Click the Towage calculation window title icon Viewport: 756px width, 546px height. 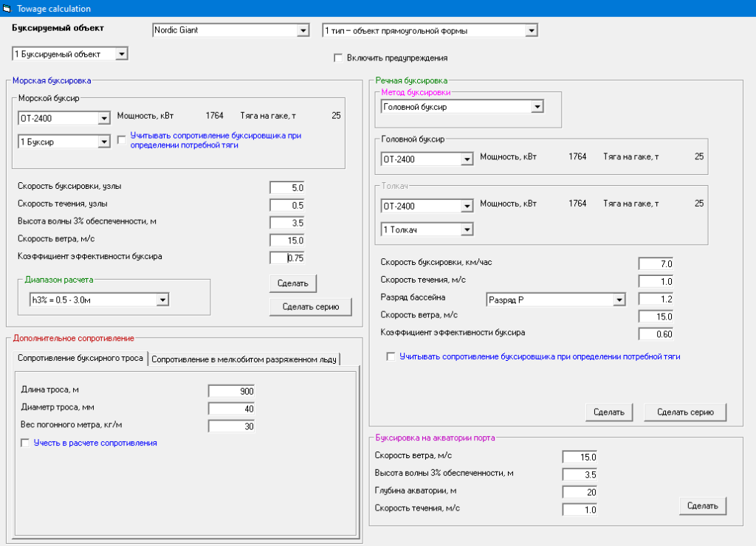[x=7, y=9]
